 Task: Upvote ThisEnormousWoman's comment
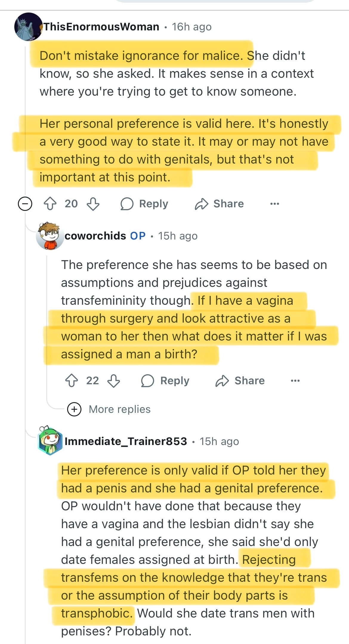50,204
